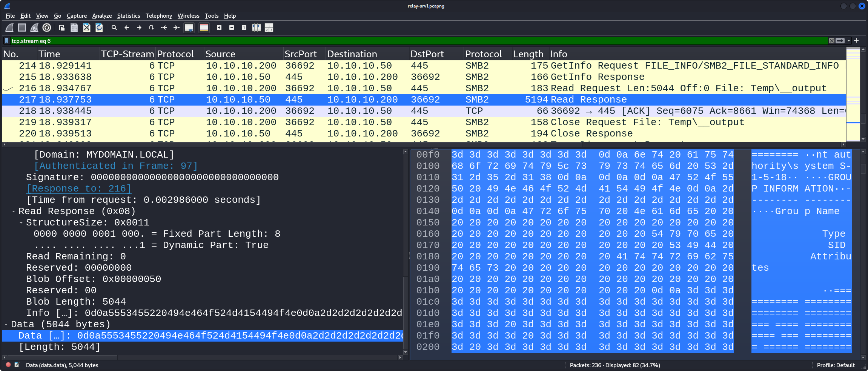Save this capture file
Viewport: 868px width, 371px height.
tap(74, 28)
